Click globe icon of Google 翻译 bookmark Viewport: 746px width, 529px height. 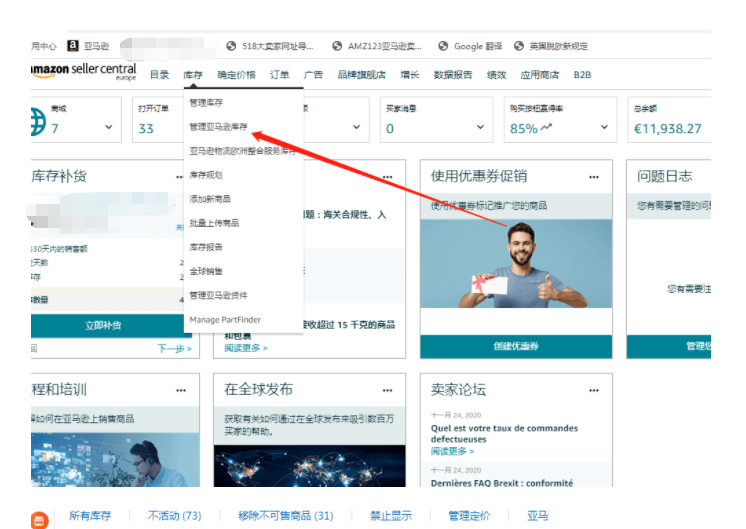click(443, 46)
